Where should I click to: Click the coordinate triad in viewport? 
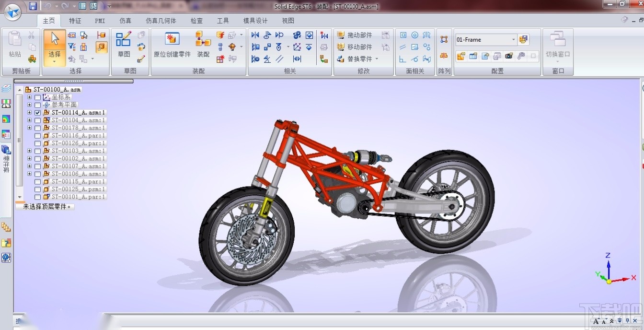(x=614, y=269)
